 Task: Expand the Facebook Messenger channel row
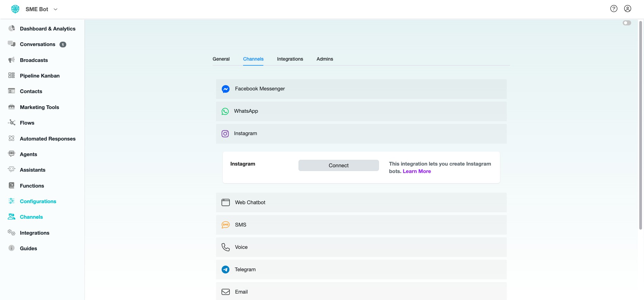361,89
